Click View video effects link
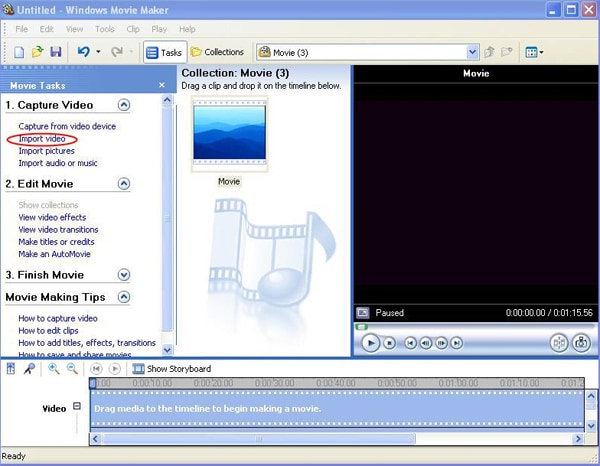 (52, 217)
